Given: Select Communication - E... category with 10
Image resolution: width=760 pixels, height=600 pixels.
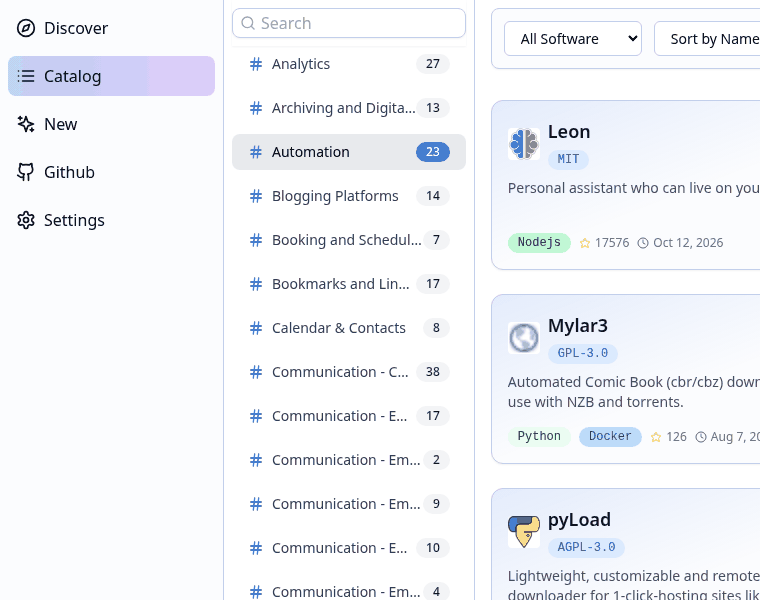Looking at the screenshot, I should [348, 548].
